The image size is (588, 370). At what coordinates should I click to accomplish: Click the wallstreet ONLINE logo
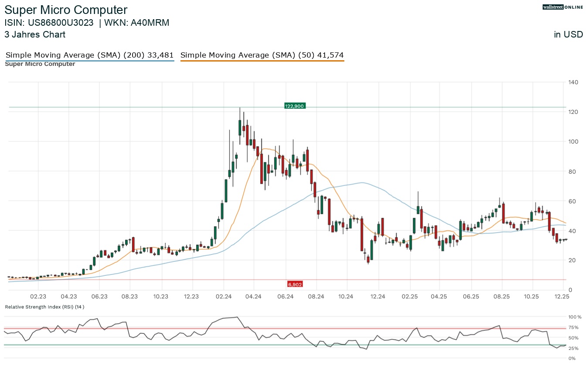tap(562, 7)
